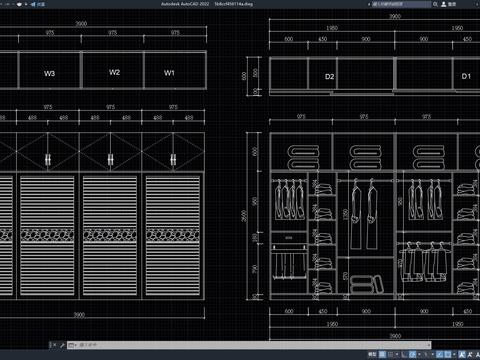Click the command line input field

(253, 345)
